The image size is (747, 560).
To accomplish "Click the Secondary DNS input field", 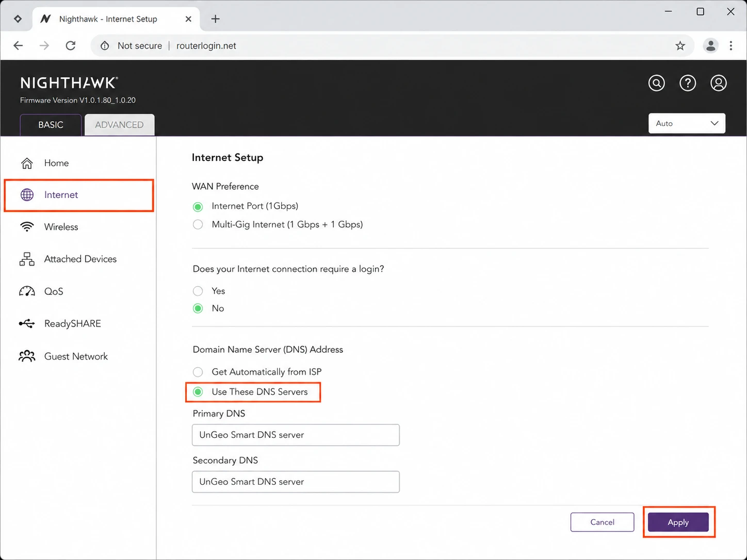I will (296, 482).
